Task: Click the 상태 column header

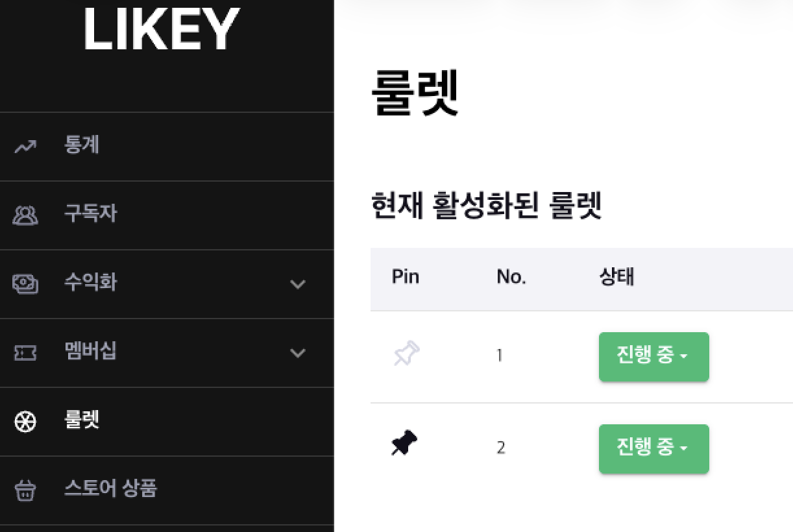Action: tap(616, 277)
